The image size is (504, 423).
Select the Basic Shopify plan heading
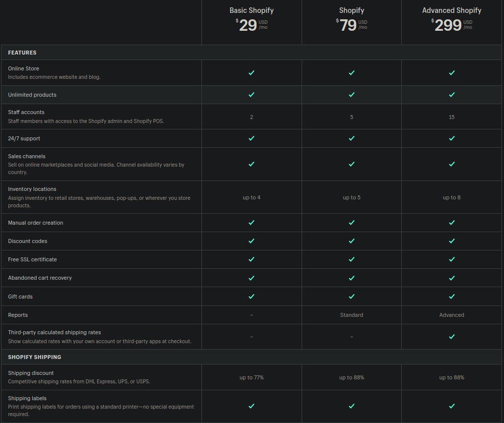(x=252, y=10)
